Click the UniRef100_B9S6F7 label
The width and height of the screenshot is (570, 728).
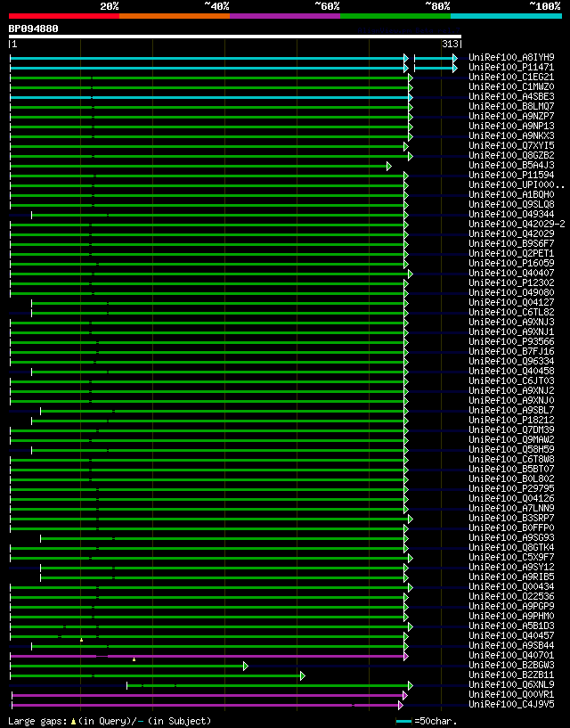click(511, 244)
